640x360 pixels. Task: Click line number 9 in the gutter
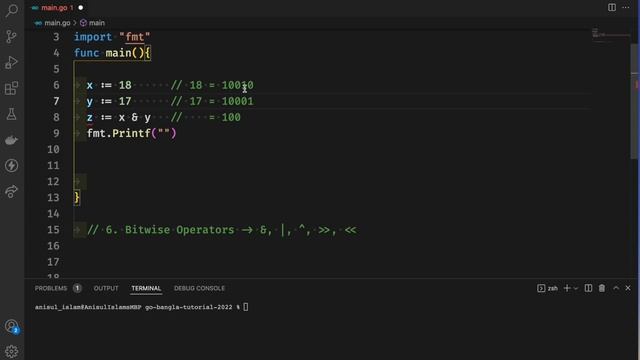(56, 133)
